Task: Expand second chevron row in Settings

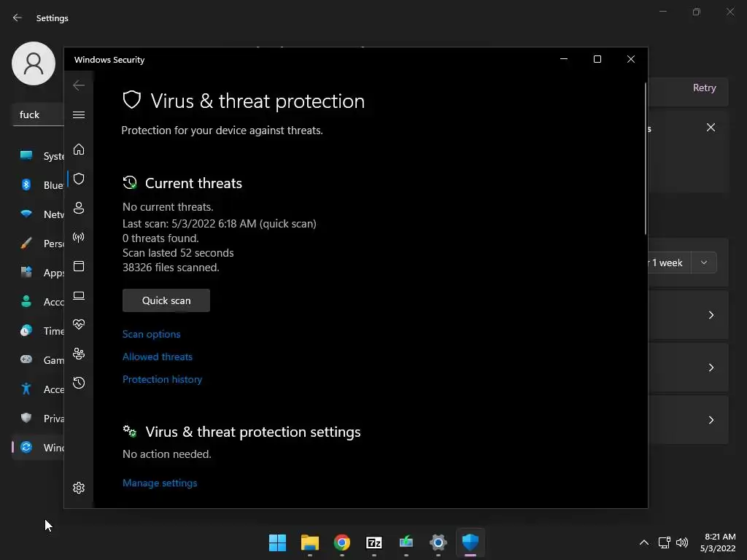Action: click(711, 367)
